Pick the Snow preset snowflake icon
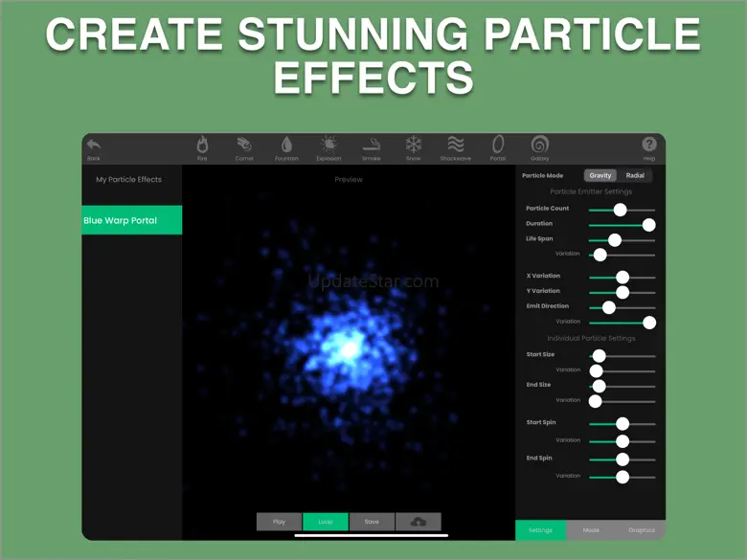The image size is (747, 560). [x=414, y=145]
